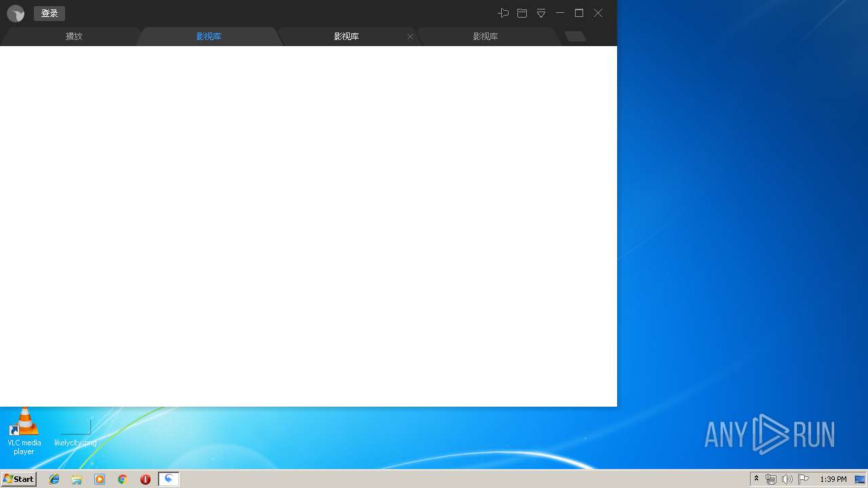Select the blue highlighted 影视库 tab

[209, 37]
